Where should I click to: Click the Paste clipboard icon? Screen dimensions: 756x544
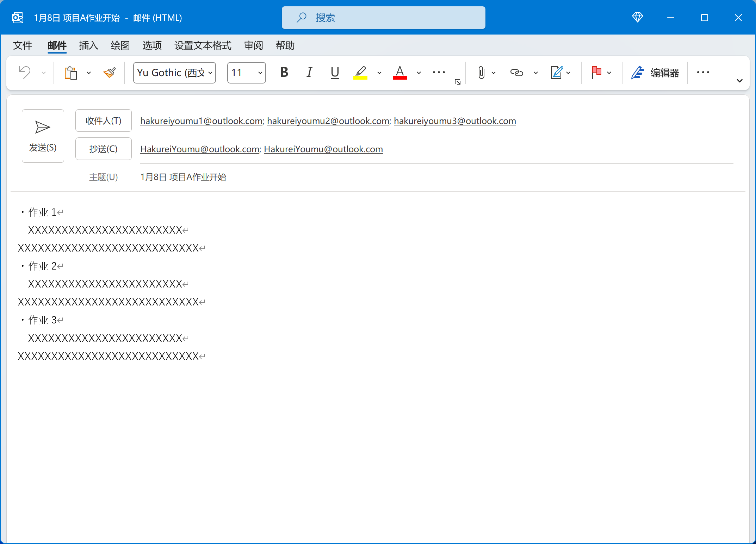point(71,73)
